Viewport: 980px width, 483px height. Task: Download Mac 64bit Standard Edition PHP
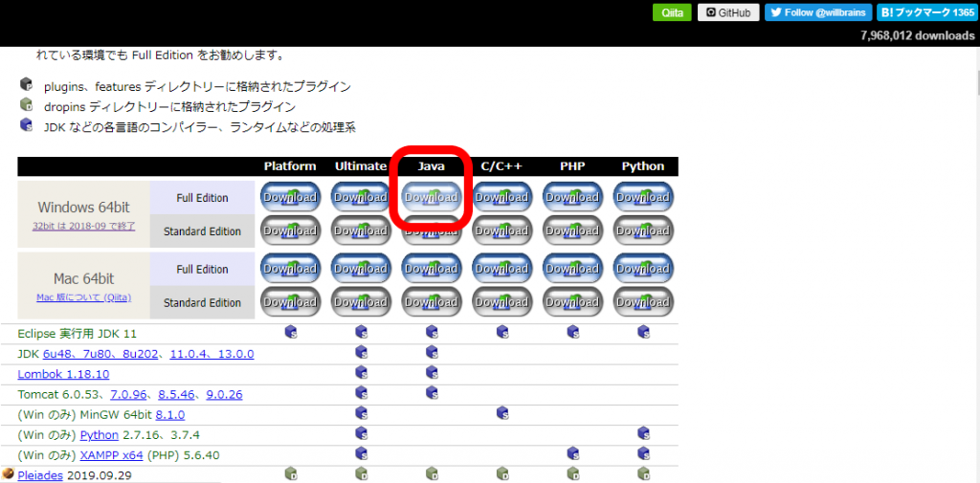coord(572,302)
